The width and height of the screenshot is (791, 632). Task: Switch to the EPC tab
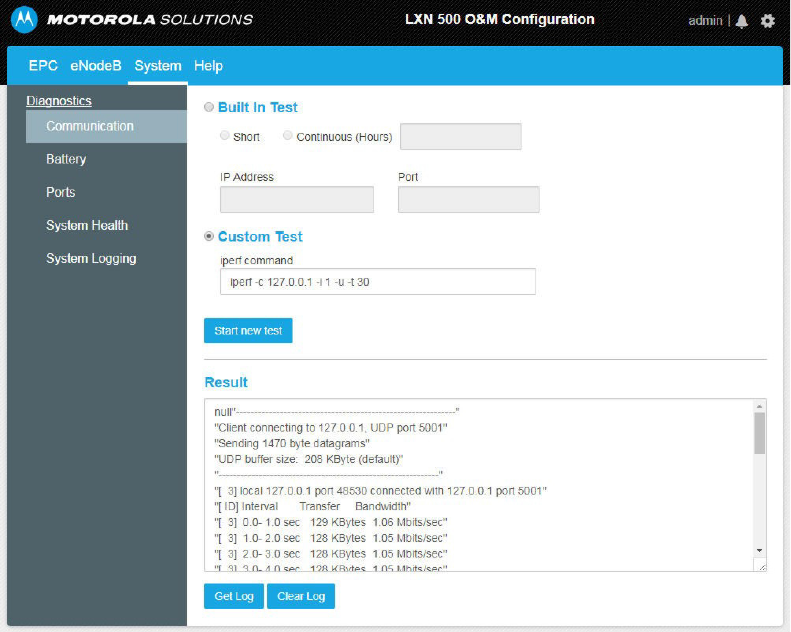(43, 66)
